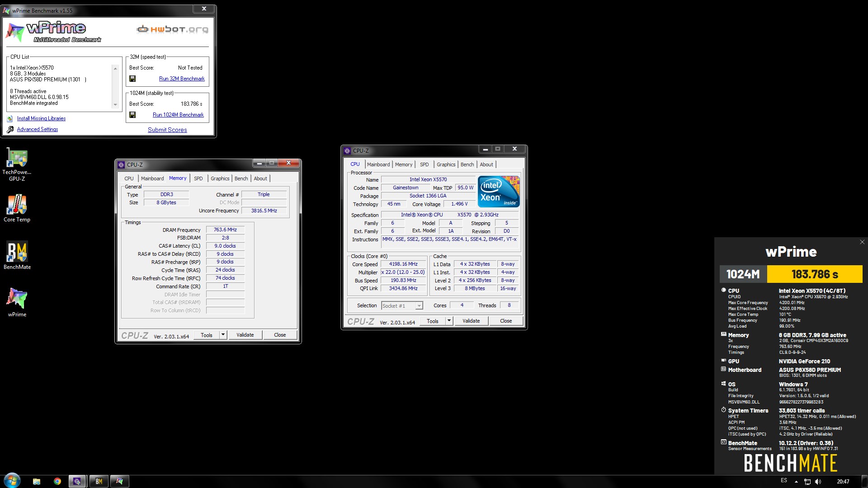868x488 pixels.
Task: Click the Show desktop button on taskbar
Action: (865, 481)
